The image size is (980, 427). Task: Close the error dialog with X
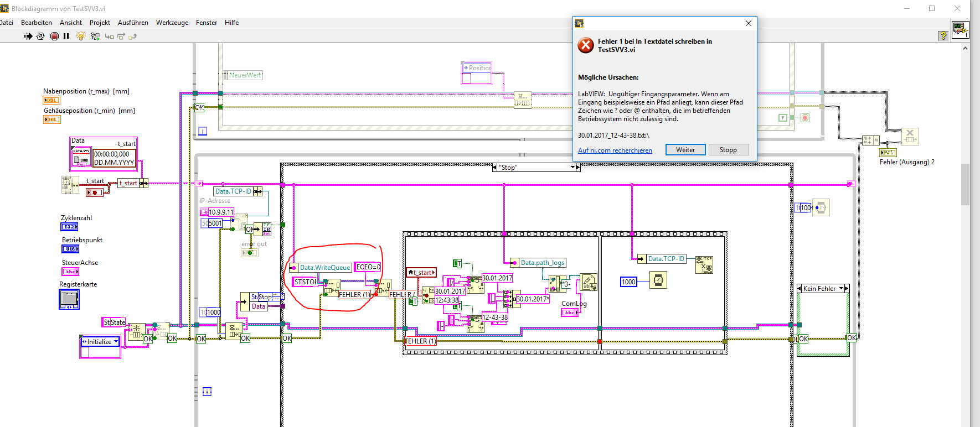tap(749, 23)
